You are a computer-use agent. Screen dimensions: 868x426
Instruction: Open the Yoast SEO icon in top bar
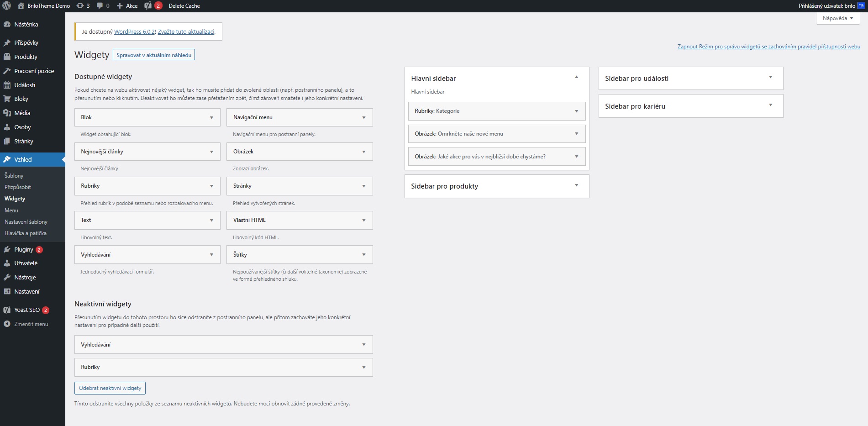148,6
